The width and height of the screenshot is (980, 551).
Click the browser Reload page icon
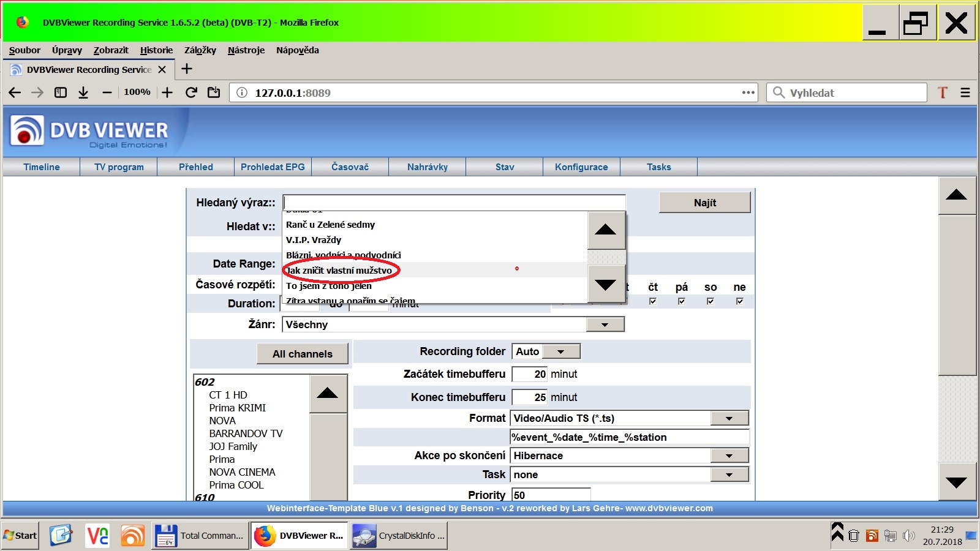tap(191, 92)
